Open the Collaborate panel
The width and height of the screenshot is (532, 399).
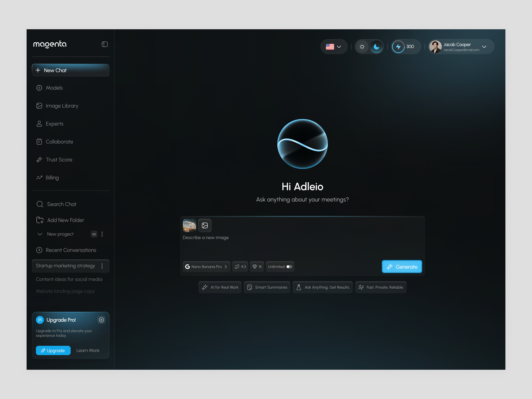(x=59, y=141)
